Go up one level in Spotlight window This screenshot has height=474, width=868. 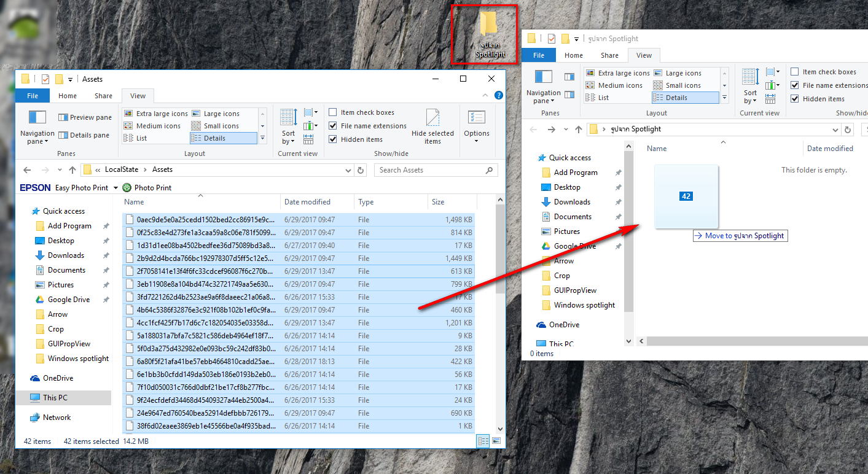tap(579, 130)
